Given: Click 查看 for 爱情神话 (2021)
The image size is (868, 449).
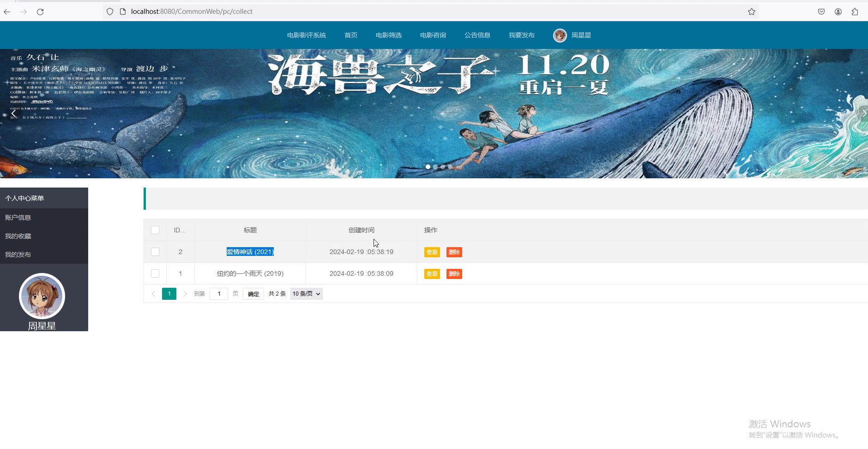Looking at the screenshot, I should [x=432, y=252].
